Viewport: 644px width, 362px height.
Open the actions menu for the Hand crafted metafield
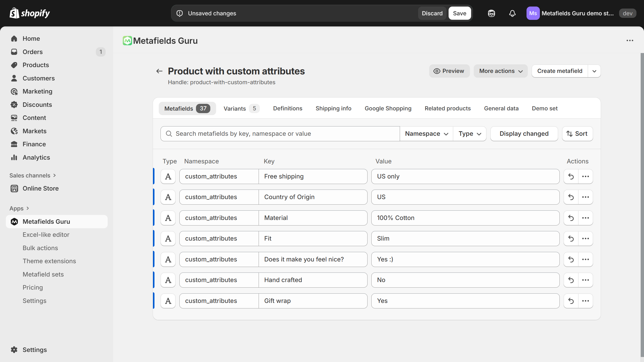[x=586, y=280]
